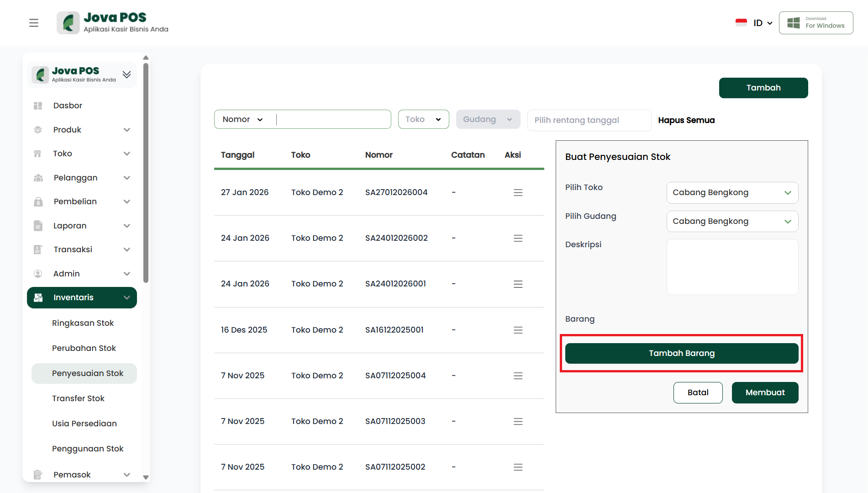Open the Nomor search type dropdown
Image resolution: width=868 pixels, height=493 pixels.
(242, 119)
